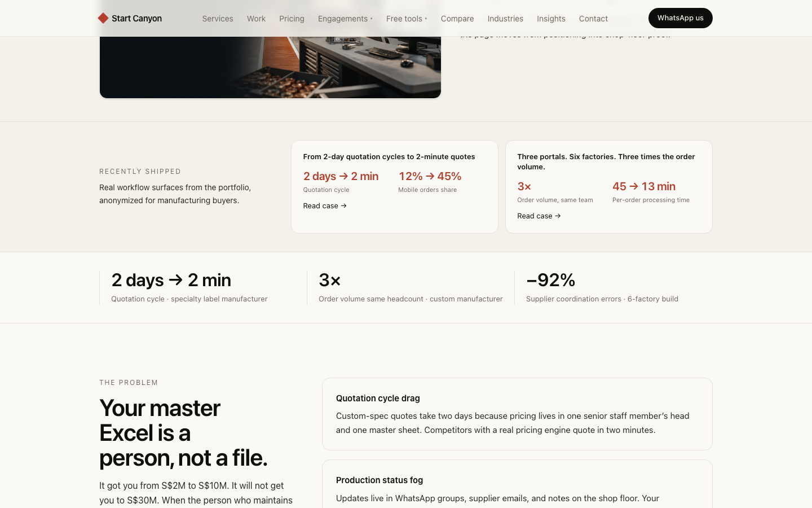Open the Pricing navigation link

(292, 19)
